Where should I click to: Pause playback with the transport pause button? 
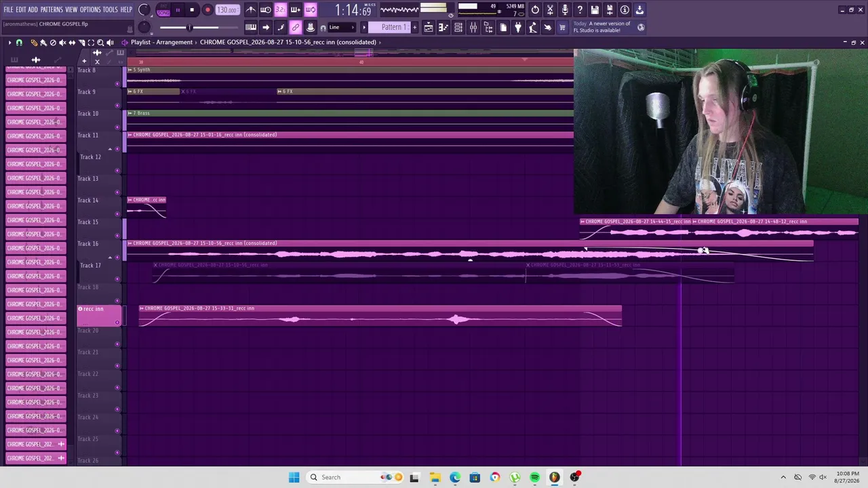(178, 10)
